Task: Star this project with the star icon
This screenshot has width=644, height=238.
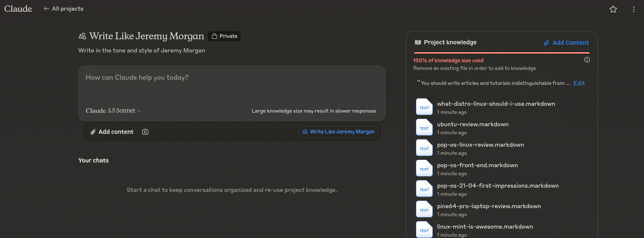Action: 613,9
